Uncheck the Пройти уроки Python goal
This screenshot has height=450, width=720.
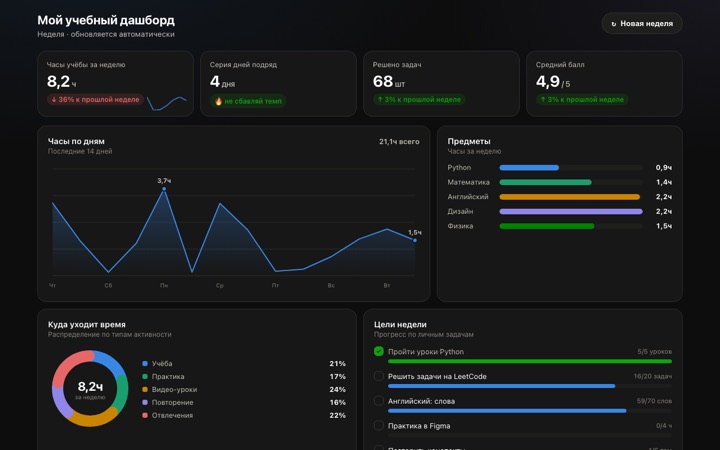click(378, 351)
